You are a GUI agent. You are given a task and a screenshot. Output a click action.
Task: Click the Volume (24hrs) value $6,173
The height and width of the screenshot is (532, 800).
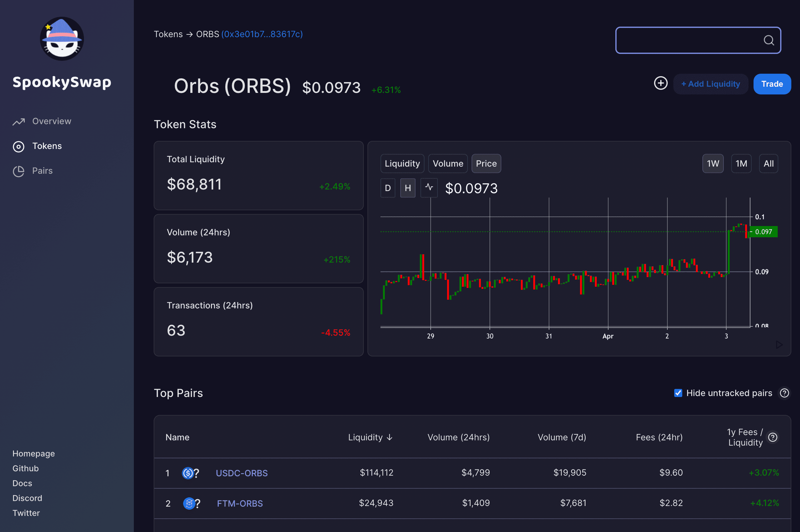coord(190,258)
